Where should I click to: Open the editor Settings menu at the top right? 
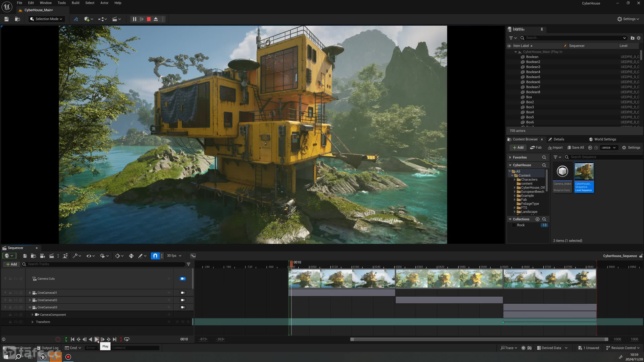pyautogui.click(x=628, y=19)
